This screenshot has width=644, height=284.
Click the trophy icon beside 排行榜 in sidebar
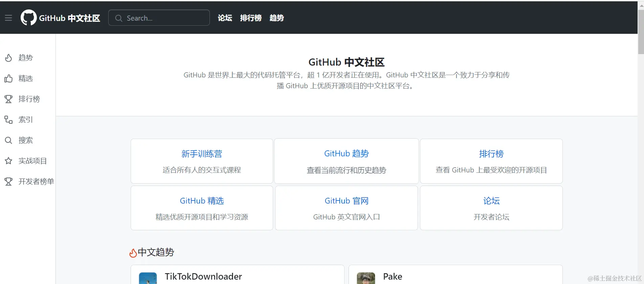8,99
